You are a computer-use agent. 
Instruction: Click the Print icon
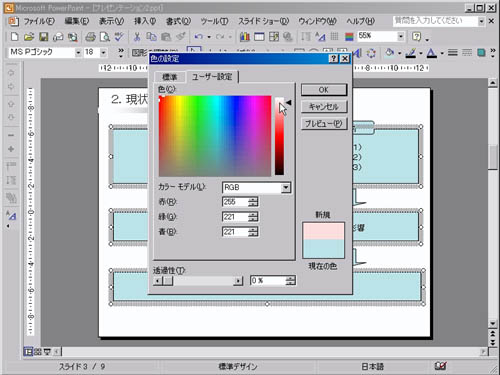[x=90, y=36]
